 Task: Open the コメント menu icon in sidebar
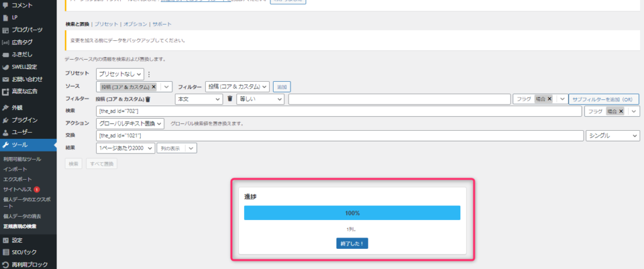[x=6, y=5]
